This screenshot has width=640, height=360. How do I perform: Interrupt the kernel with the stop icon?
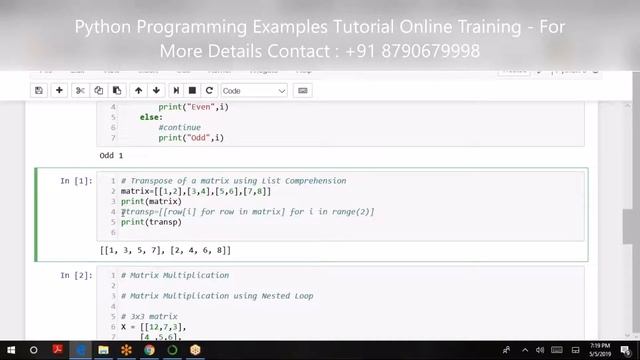(192, 91)
